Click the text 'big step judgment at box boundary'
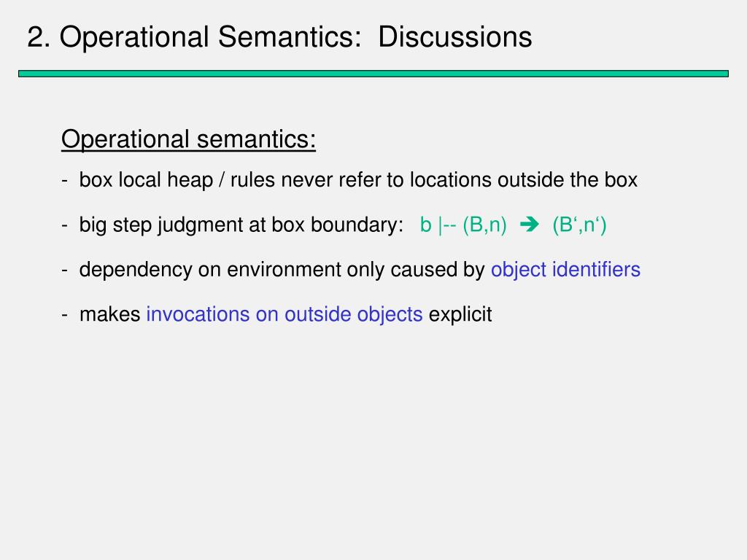The height and width of the screenshot is (560, 747). pos(239,225)
